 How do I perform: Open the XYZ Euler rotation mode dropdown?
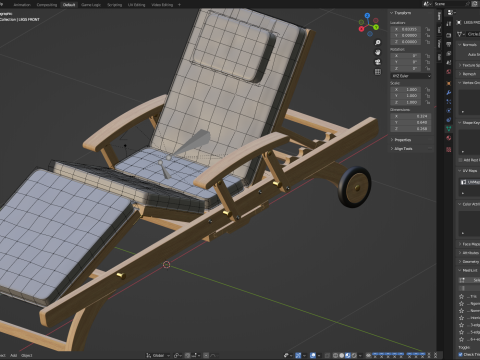[411, 76]
